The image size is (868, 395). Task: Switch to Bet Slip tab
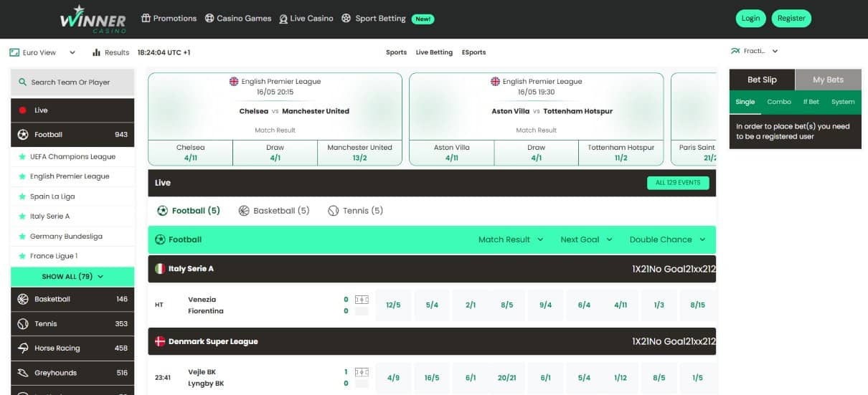763,80
